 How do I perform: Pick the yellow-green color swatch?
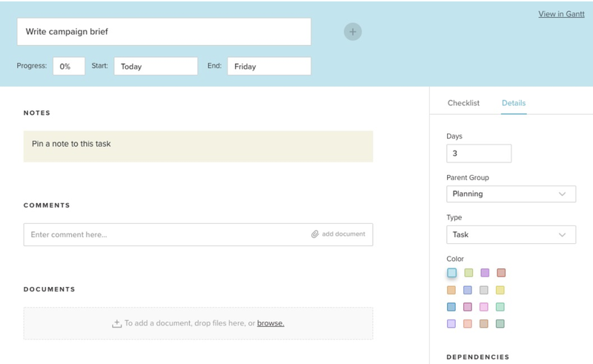point(468,273)
